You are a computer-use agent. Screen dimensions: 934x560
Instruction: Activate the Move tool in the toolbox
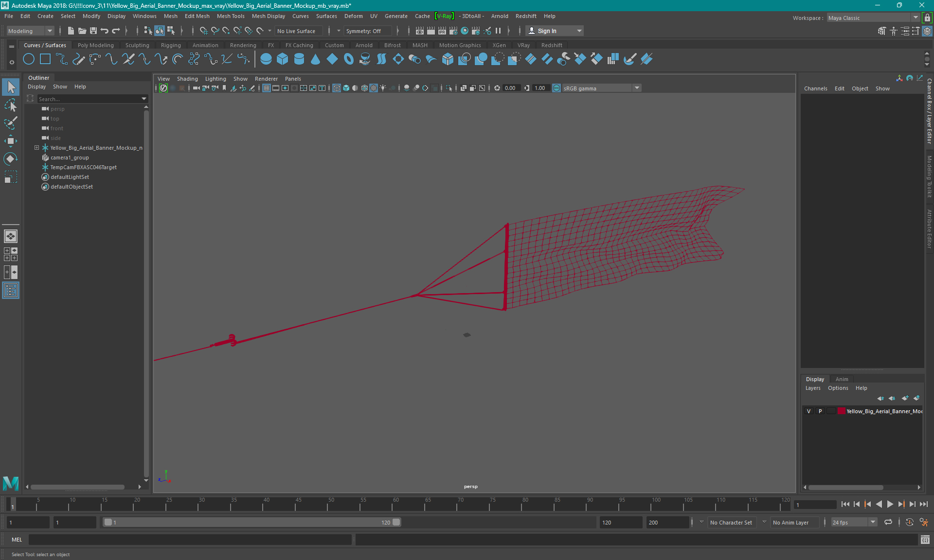(x=11, y=141)
